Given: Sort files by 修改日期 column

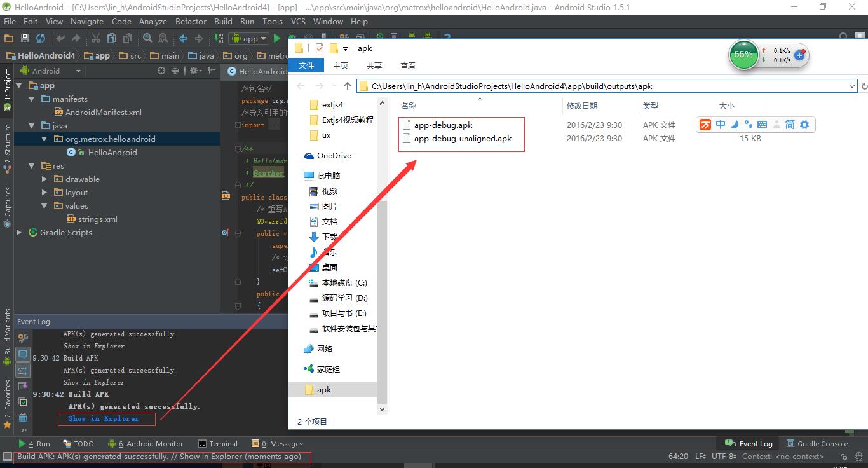Looking at the screenshot, I should pyautogui.click(x=582, y=106).
